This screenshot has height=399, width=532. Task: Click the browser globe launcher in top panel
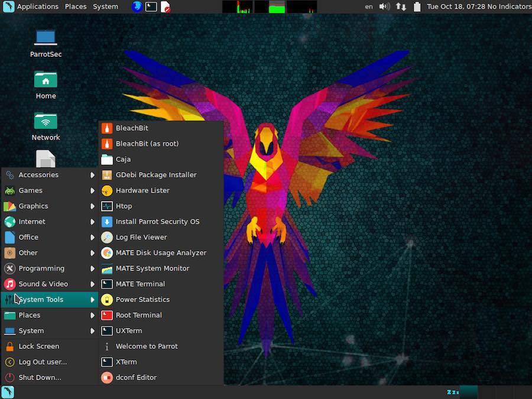pyautogui.click(x=137, y=7)
